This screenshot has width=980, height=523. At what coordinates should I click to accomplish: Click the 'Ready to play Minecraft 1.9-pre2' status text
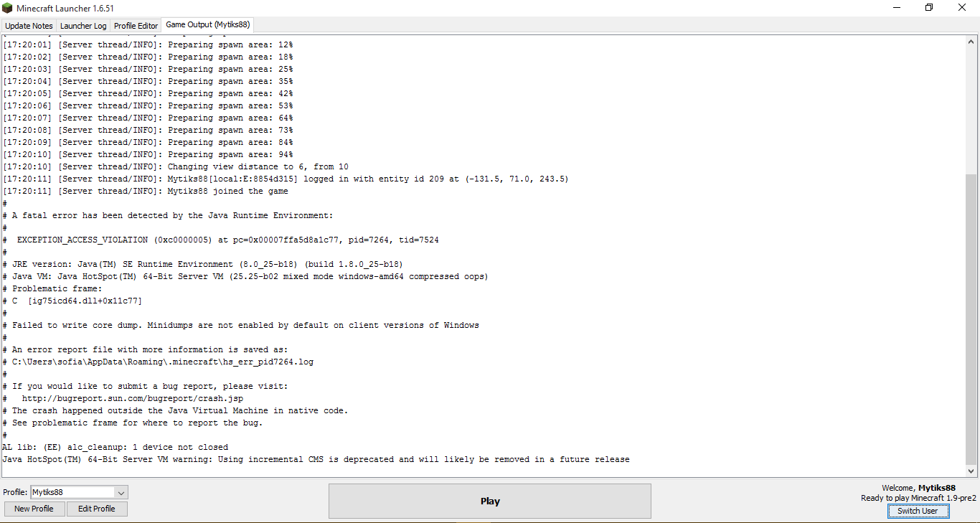click(x=918, y=498)
